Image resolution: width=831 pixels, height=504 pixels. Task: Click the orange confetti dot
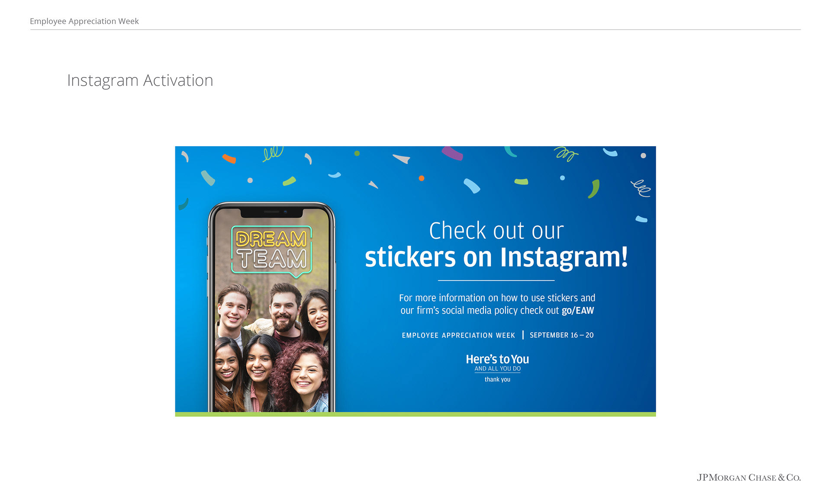[422, 178]
